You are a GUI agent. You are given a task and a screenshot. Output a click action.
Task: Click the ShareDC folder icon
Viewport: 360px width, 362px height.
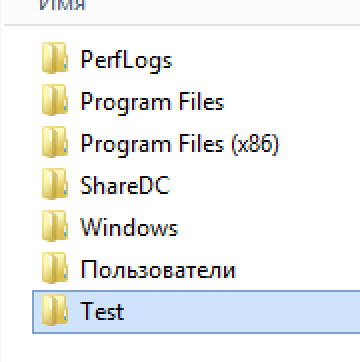point(55,184)
